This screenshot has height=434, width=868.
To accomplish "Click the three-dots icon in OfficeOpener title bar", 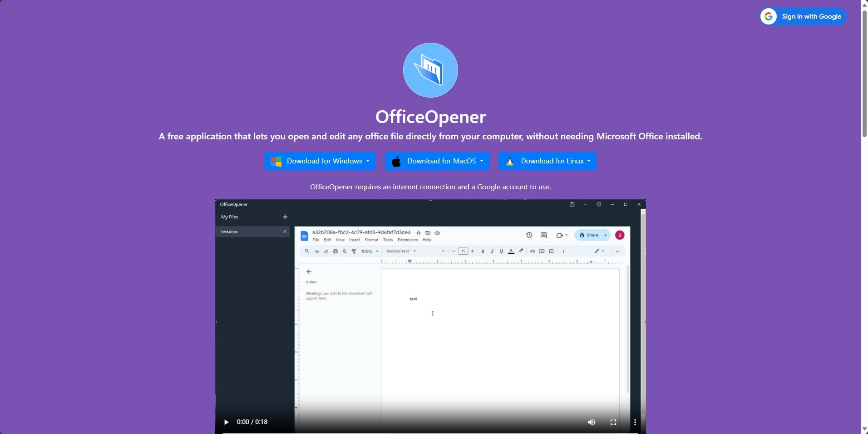I will pos(586,204).
